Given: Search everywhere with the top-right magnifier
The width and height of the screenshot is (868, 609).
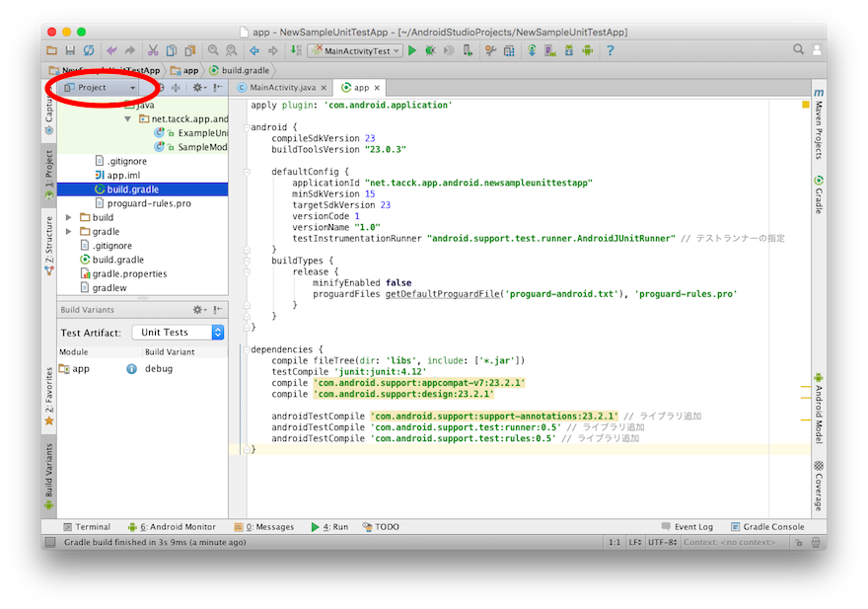Looking at the screenshot, I should pos(798,49).
